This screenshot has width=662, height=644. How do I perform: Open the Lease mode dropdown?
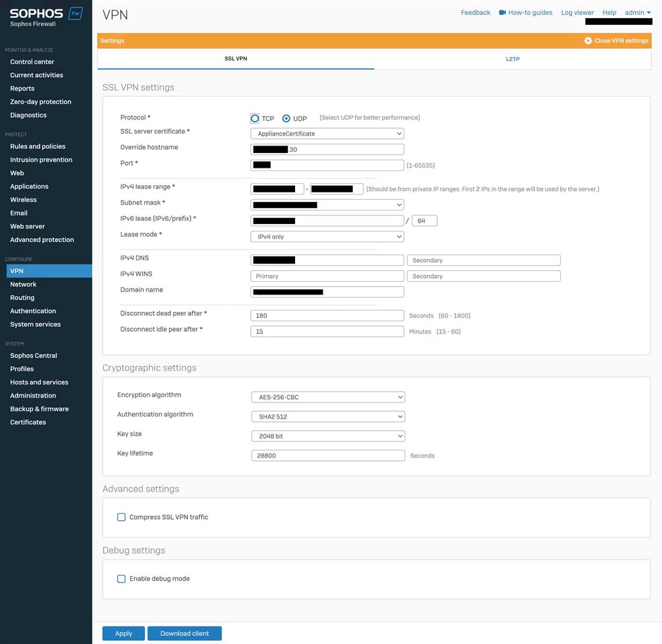327,237
